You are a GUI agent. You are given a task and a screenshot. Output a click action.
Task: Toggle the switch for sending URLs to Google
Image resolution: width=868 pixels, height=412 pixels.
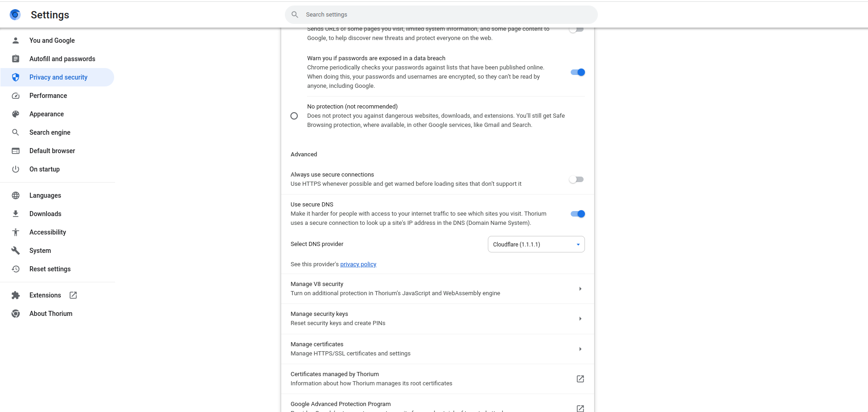click(576, 29)
